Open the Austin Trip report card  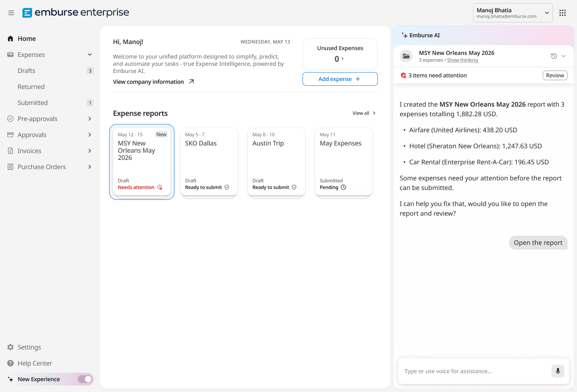pos(276,162)
